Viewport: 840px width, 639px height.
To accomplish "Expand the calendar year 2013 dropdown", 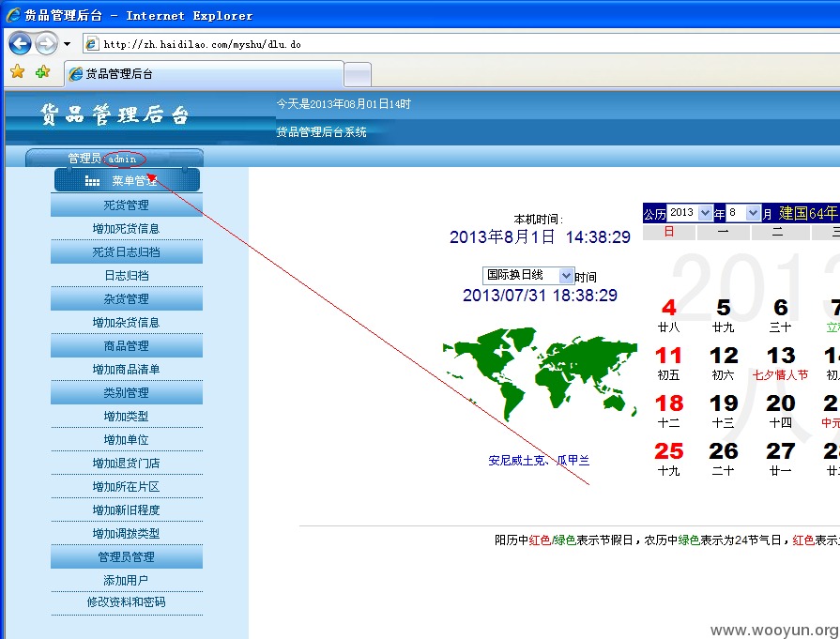I will click(x=690, y=213).
